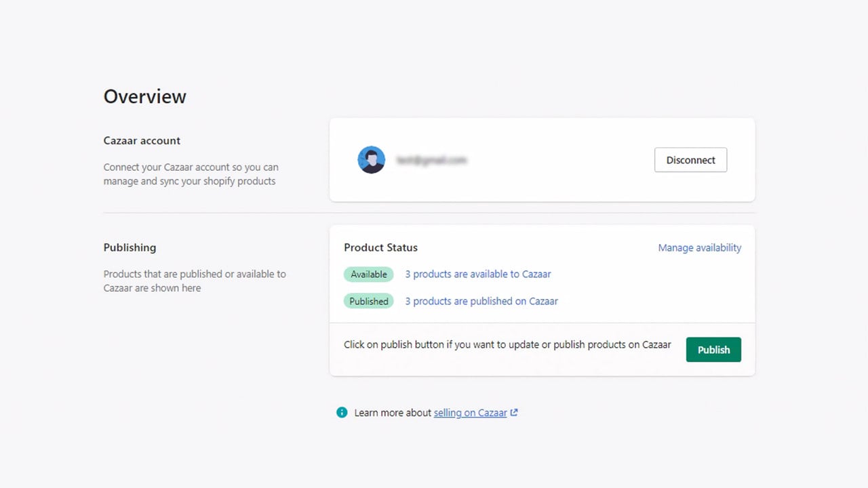This screenshot has width=868, height=488.
Task: Open '3 products are available to Cazaar' link
Action: point(478,274)
